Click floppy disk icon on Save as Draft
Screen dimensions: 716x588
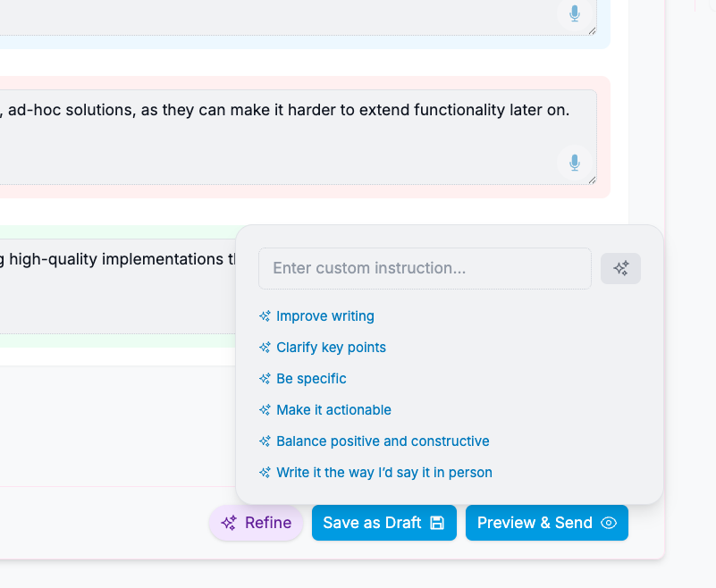(x=437, y=523)
